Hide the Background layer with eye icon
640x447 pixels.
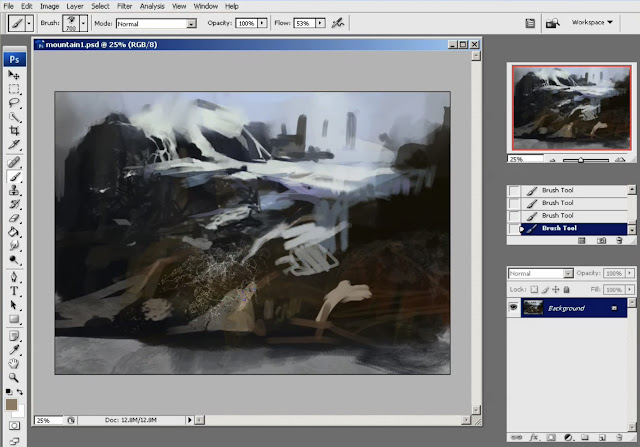click(x=513, y=307)
